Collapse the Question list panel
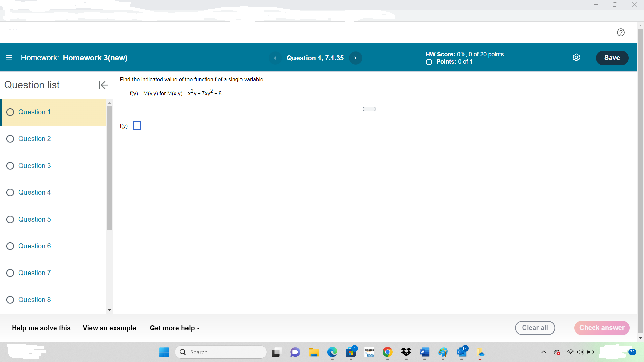The width and height of the screenshot is (644, 362). pos(103,85)
